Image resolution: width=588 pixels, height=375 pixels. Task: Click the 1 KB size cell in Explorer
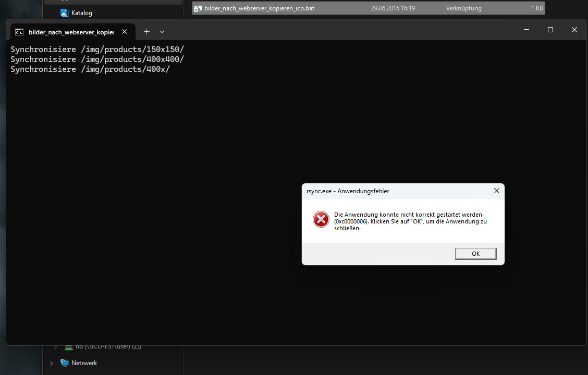(x=536, y=8)
